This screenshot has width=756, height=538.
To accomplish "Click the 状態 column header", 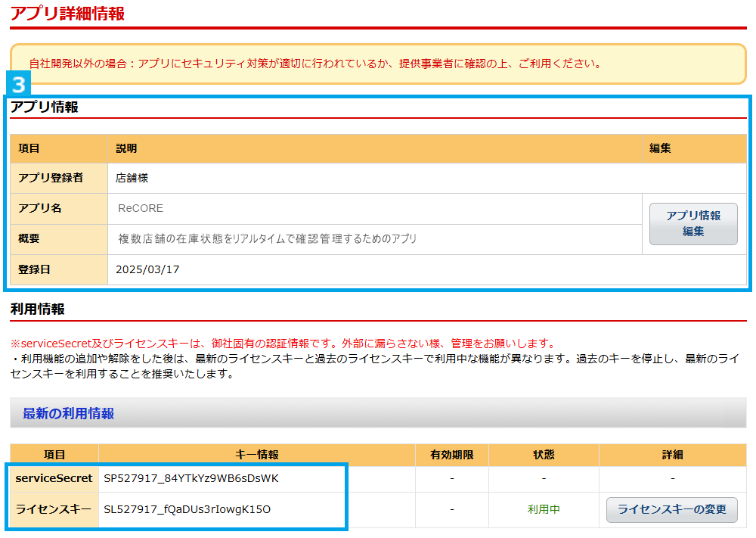I will point(544,455).
